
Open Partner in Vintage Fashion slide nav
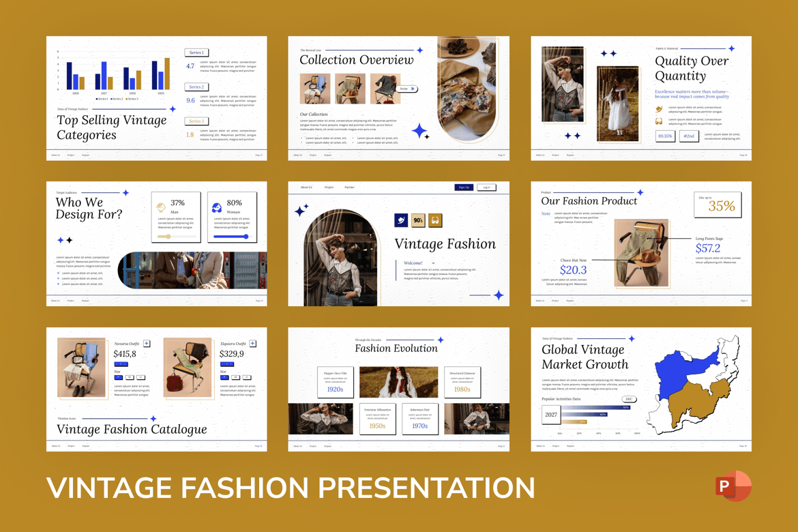(x=349, y=188)
